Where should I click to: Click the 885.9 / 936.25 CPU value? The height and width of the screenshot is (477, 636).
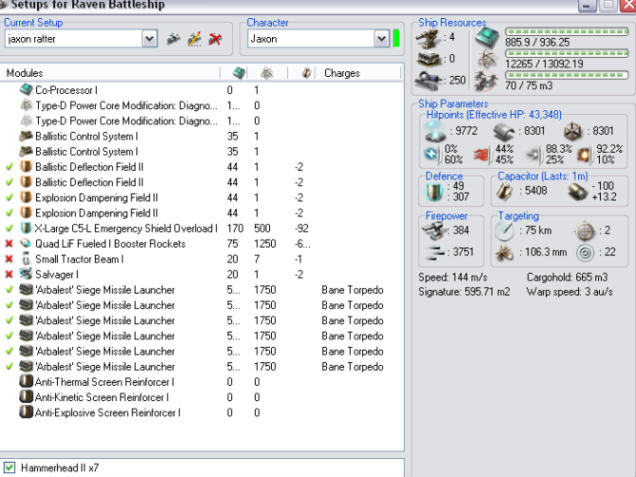(537, 42)
